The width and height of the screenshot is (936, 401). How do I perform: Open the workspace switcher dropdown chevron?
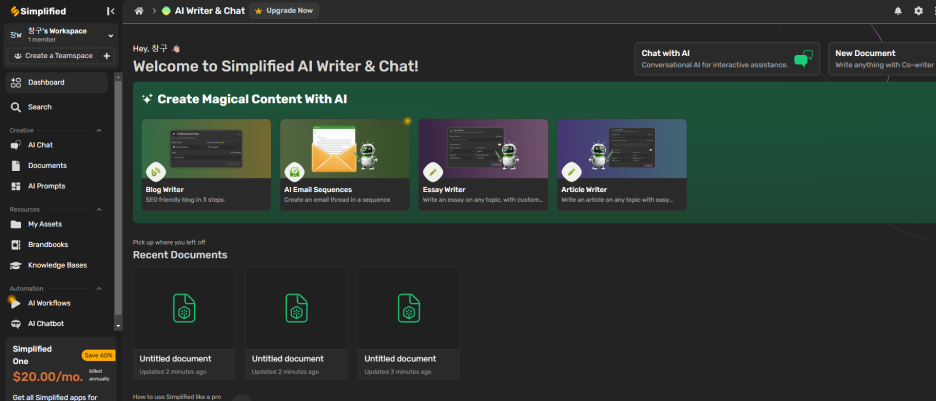[x=110, y=36]
